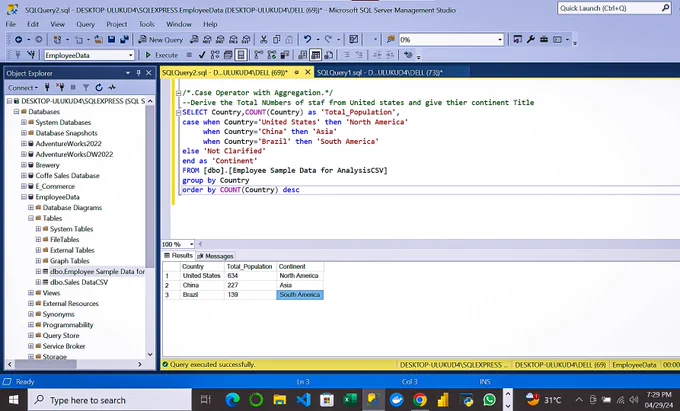Click the Properties wrench icon
Image resolution: width=680 pixels, height=411 pixels.
pyautogui.click(x=530, y=39)
